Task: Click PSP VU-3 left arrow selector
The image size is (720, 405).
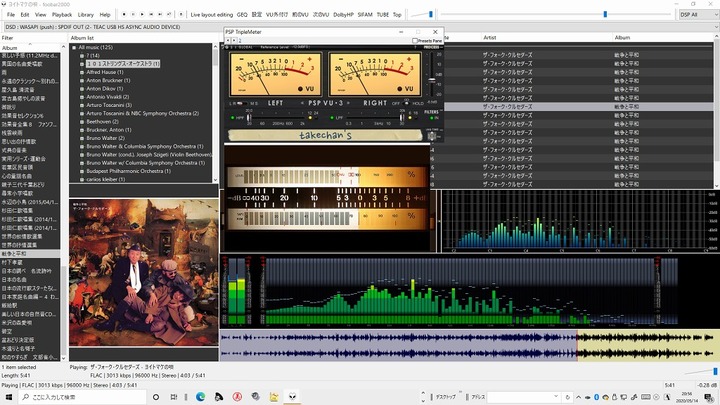Action: tap(302, 103)
